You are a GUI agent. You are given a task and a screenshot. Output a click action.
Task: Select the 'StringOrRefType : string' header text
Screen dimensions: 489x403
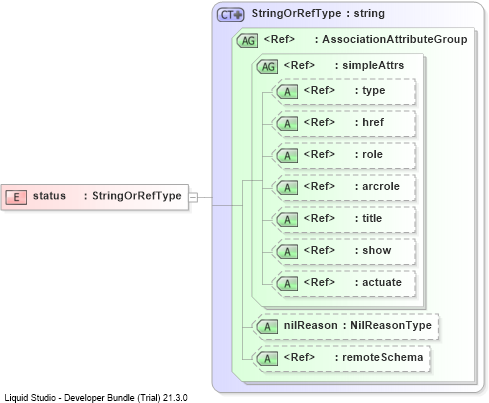click(318, 13)
